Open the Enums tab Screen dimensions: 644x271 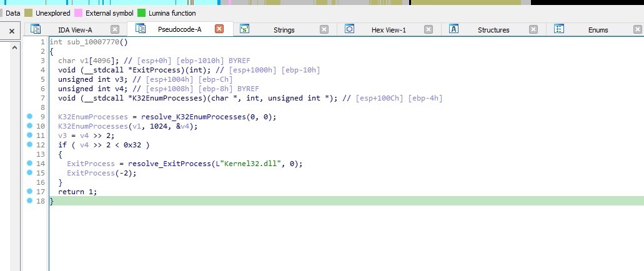tap(598, 29)
